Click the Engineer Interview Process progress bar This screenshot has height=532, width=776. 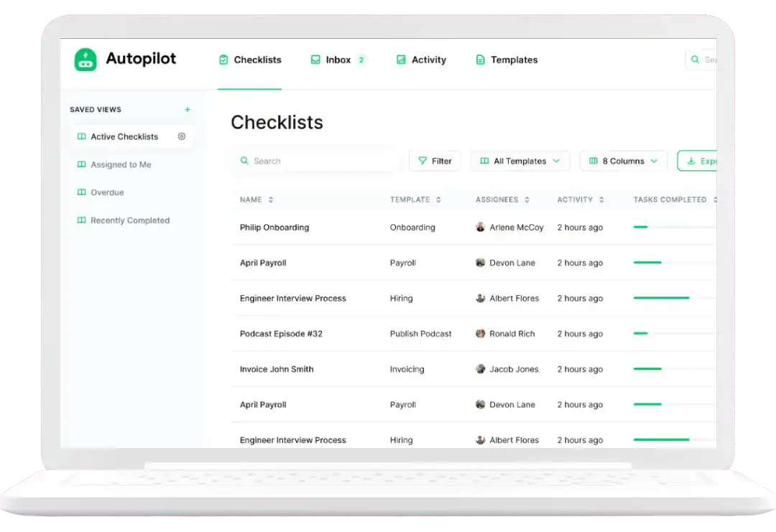pos(661,298)
